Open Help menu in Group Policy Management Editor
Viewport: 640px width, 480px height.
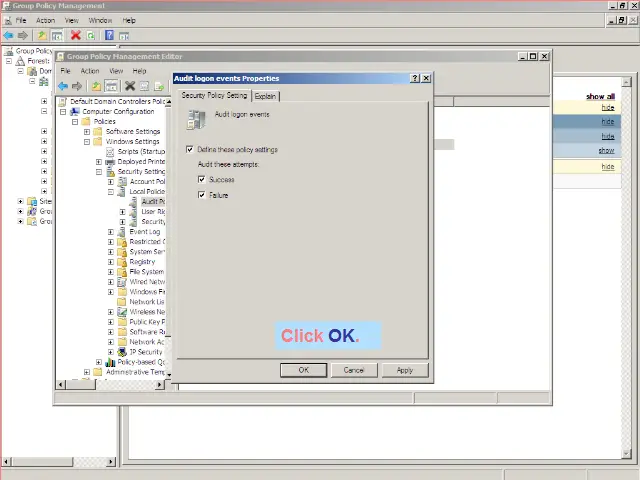139,71
